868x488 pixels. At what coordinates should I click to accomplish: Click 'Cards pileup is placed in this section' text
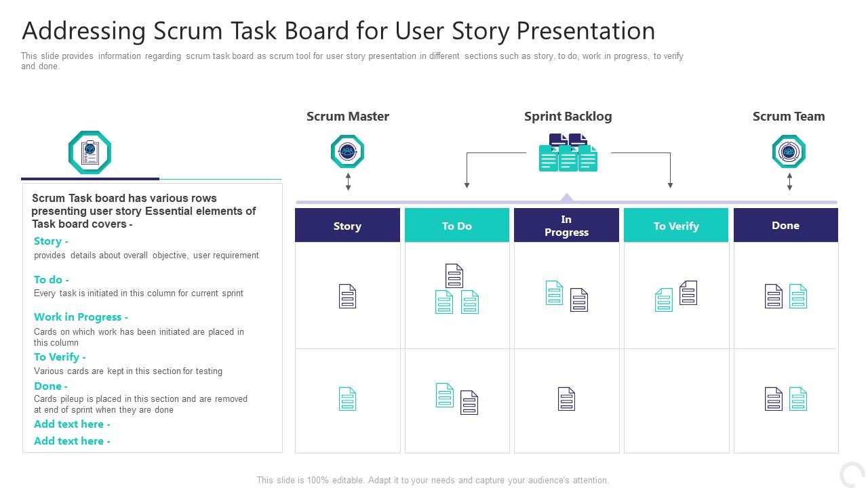click(141, 404)
